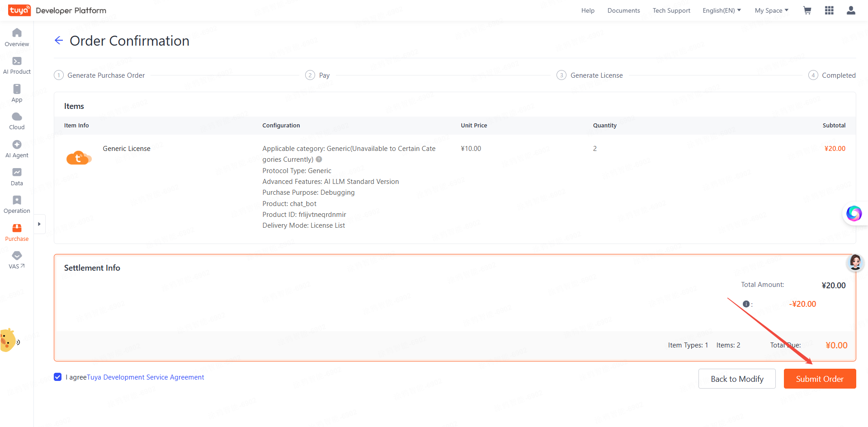Open the Cloud section icon
This screenshot has width=868, height=427.
17,117
